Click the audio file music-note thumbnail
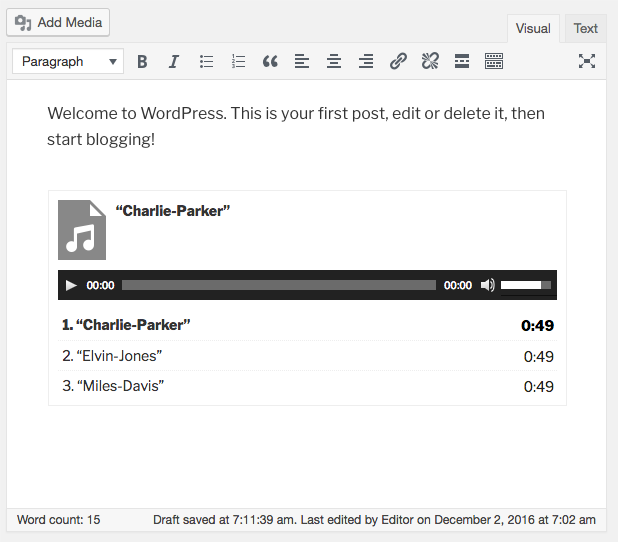 pos(82,230)
